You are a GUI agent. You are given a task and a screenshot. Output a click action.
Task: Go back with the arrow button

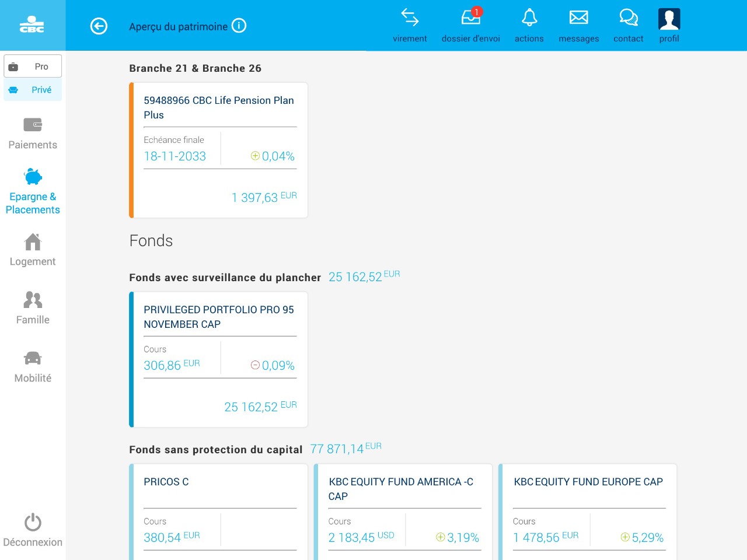[x=99, y=26]
